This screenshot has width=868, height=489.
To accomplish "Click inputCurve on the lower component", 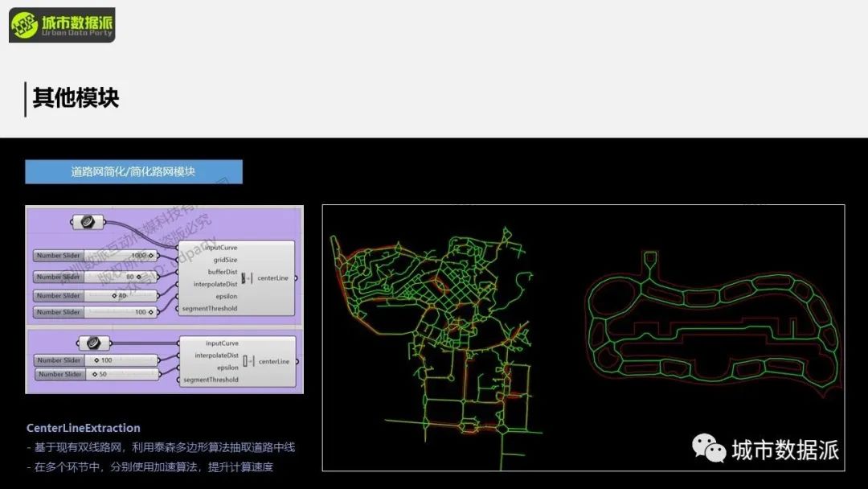I will [x=222, y=343].
